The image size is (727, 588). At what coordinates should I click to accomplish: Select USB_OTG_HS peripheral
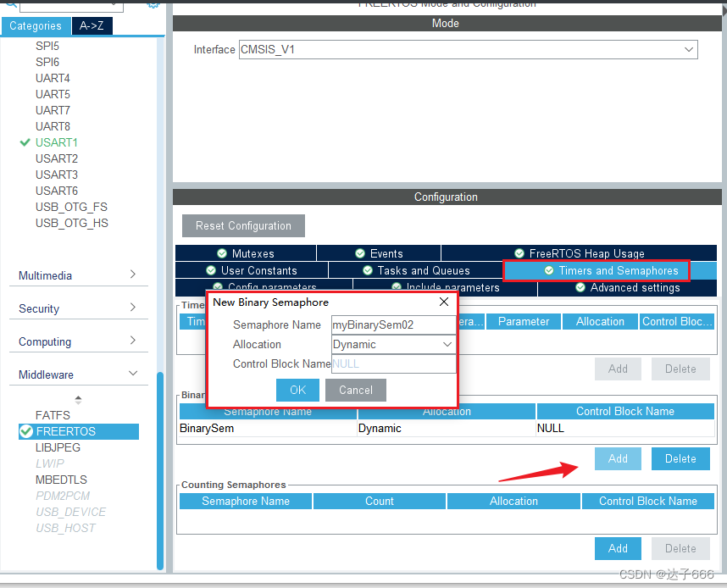72,223
